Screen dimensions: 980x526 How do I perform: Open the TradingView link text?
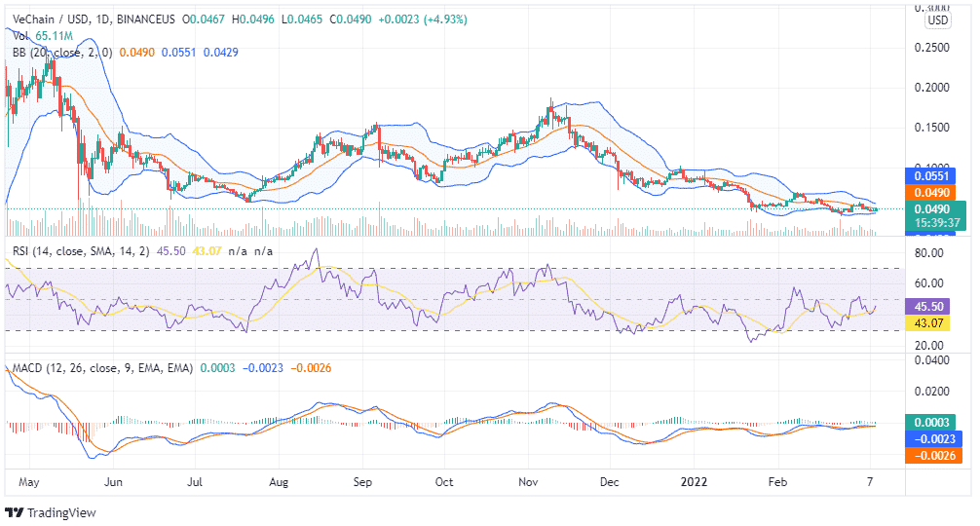61,513
